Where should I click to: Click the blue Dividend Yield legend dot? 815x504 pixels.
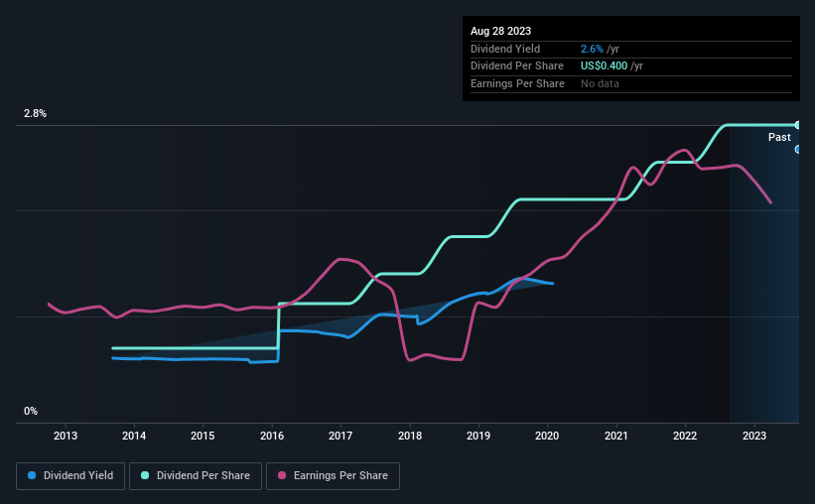coord(32,475)
